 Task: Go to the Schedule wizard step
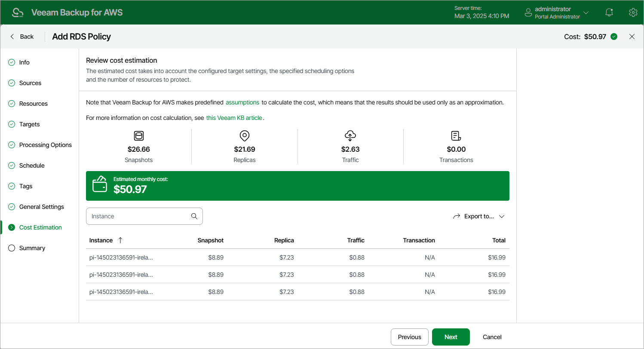click(32, 165)
